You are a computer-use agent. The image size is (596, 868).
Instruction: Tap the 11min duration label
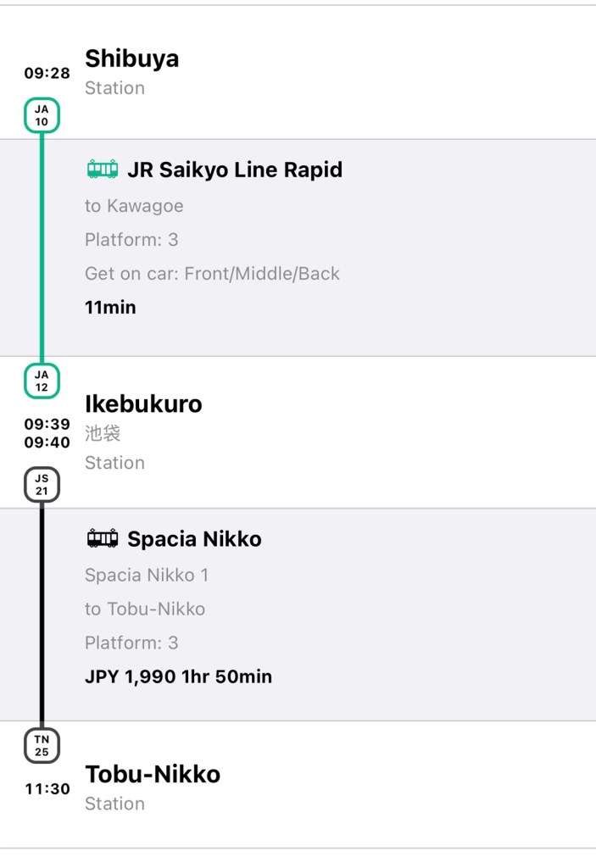(110, 308)
